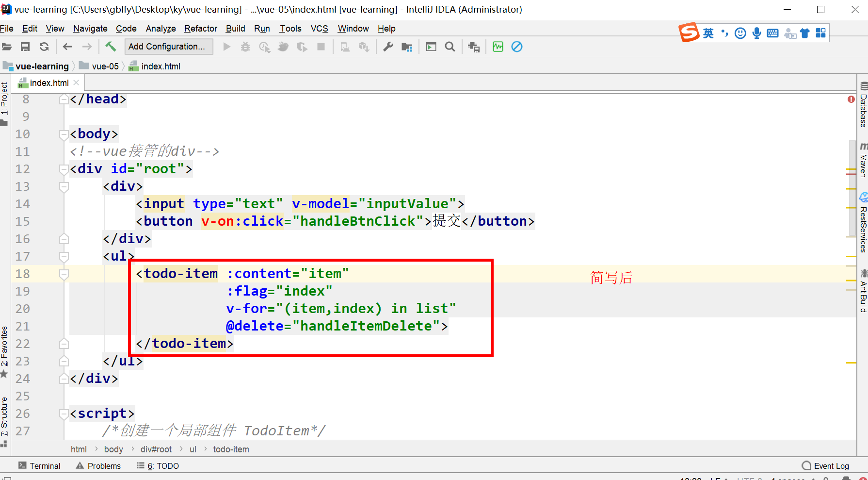868x480 pixels.
Task: Open Settings via the wrench icon
Action: (x=388, y=47)
